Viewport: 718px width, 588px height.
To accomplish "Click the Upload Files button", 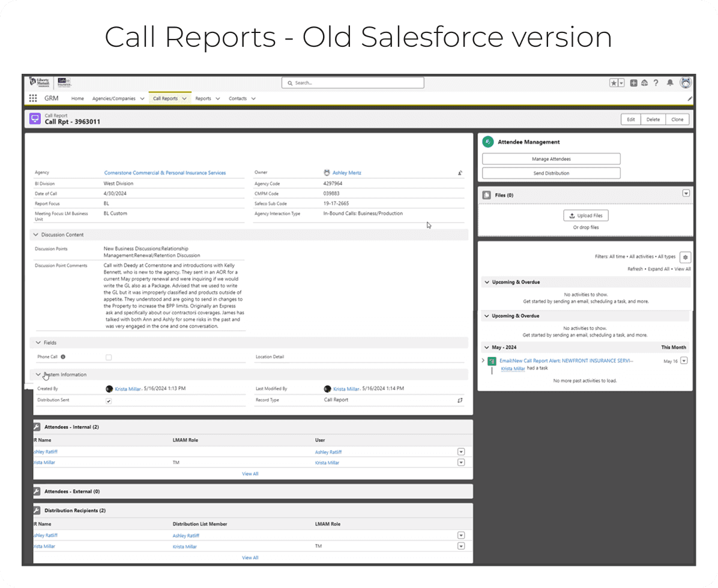I will tap(586, 216).
